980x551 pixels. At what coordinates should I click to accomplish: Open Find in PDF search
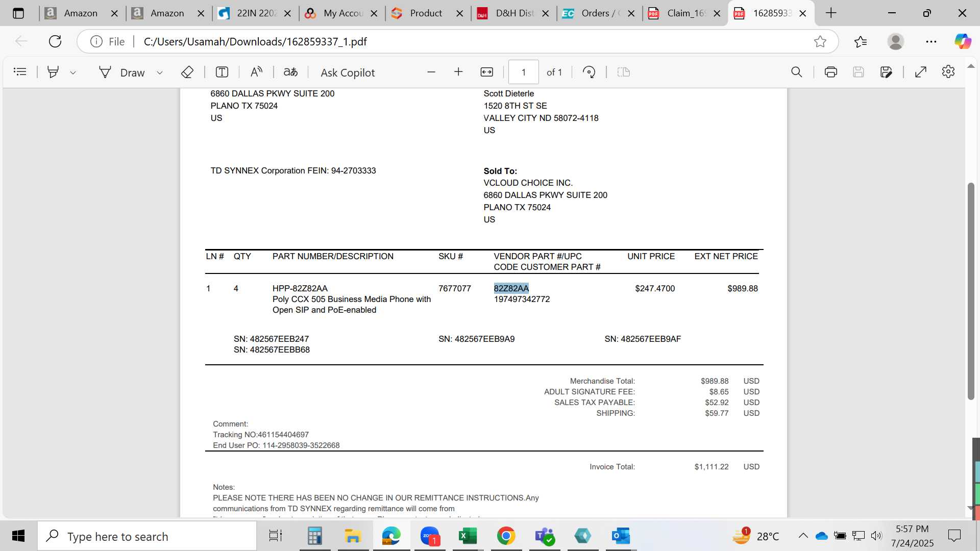(x=797, y=72)
